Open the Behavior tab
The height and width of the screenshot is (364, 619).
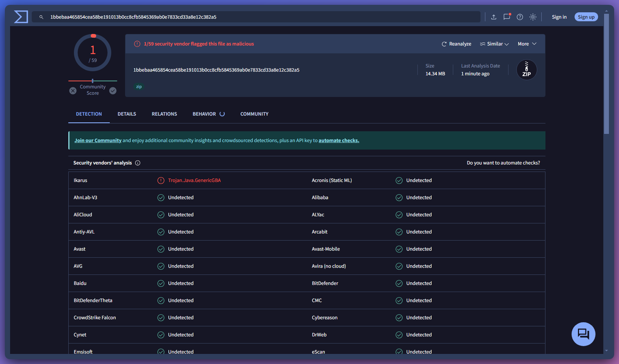tap(208, 114)
